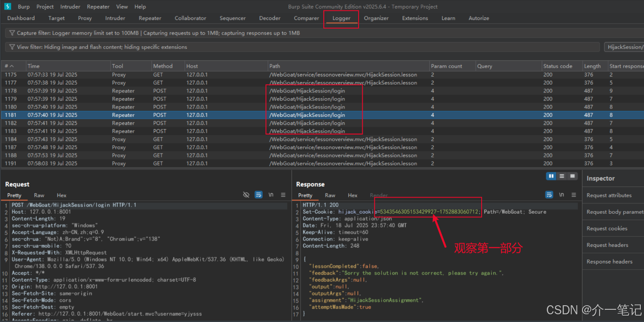Sort table by Status code column header
This screenshot has width=644, height=322.
563,66
